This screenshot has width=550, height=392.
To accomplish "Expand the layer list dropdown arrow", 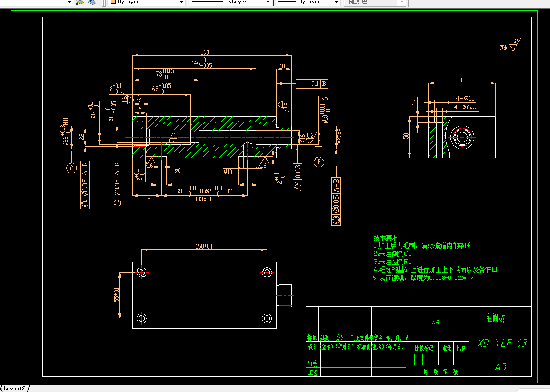I will tap(69, 2).
